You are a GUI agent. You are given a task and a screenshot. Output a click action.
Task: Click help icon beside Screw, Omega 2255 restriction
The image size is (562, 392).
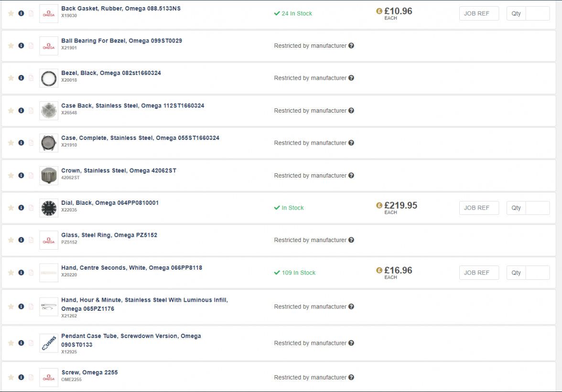coord(351,378)
